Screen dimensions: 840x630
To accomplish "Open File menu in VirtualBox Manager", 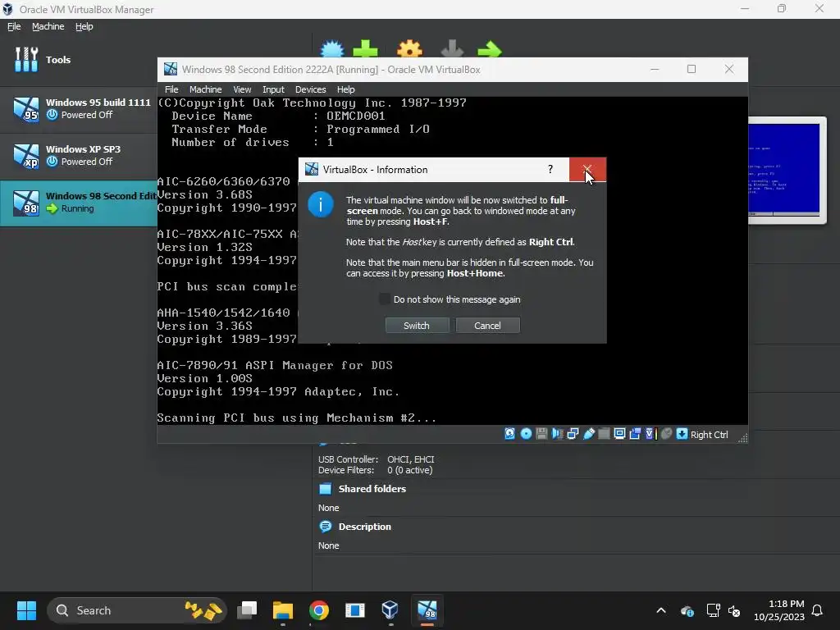I will [14, 26].
